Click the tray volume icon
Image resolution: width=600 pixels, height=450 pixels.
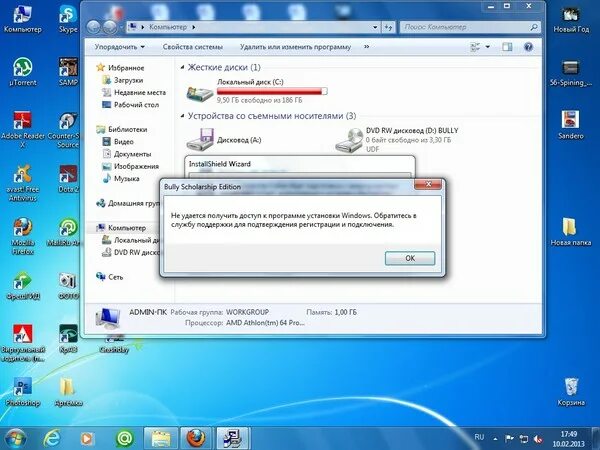(x=538, y=439)
